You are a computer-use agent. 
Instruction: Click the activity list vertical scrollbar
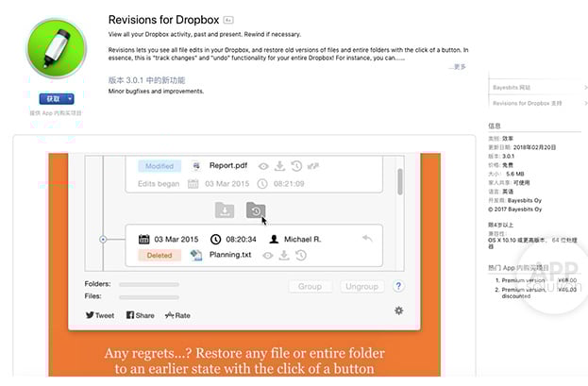[x=400, y=181]
